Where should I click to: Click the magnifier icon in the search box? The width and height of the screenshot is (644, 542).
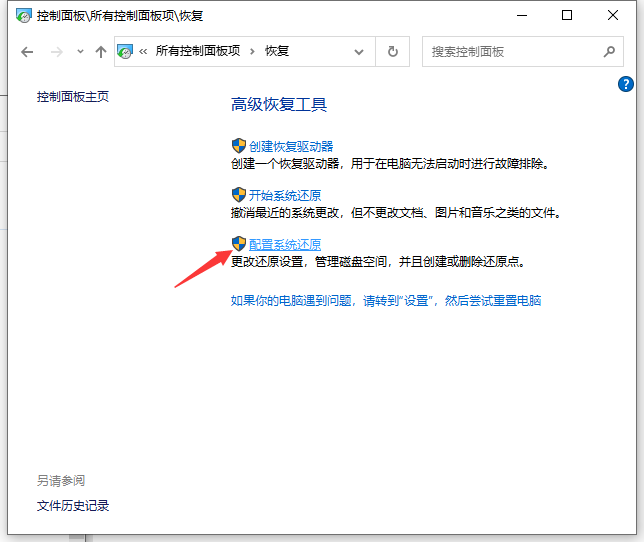608,52
